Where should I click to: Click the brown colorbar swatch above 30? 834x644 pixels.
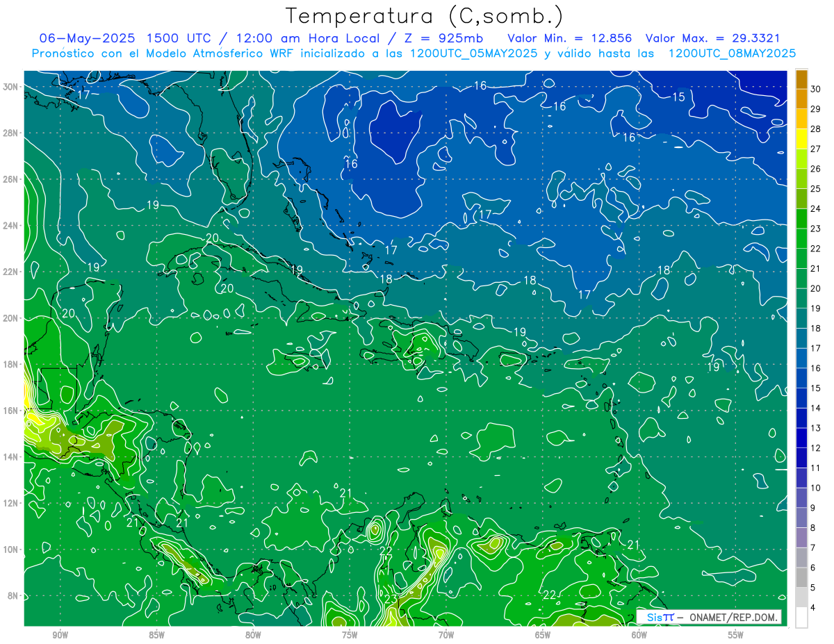pos(801,79)
